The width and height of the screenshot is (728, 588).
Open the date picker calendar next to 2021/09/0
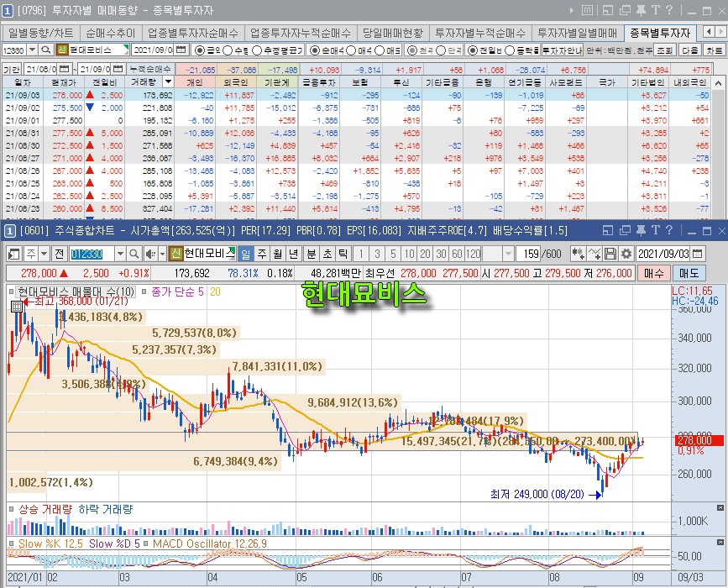[182, 50]
